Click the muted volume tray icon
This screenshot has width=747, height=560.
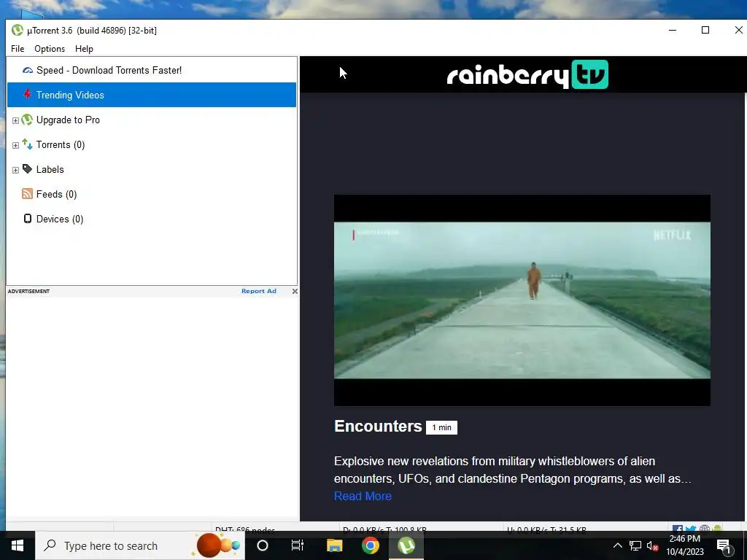coord(653,545)
